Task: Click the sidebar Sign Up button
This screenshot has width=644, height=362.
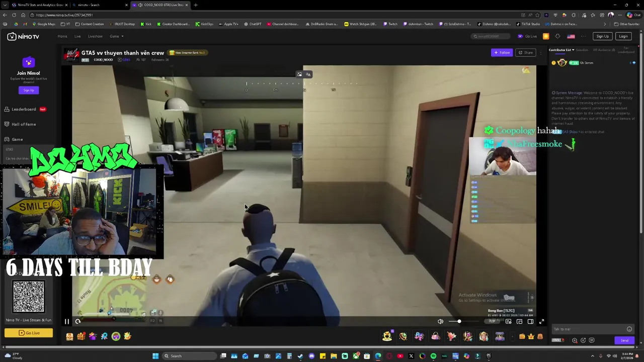Action: pos(29,90)
